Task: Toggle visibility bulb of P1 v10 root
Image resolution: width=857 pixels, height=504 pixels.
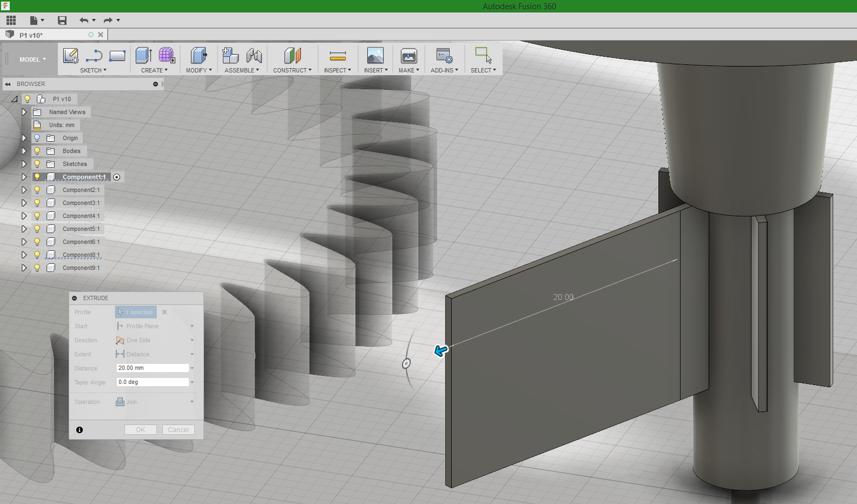Action: [27, 99]
